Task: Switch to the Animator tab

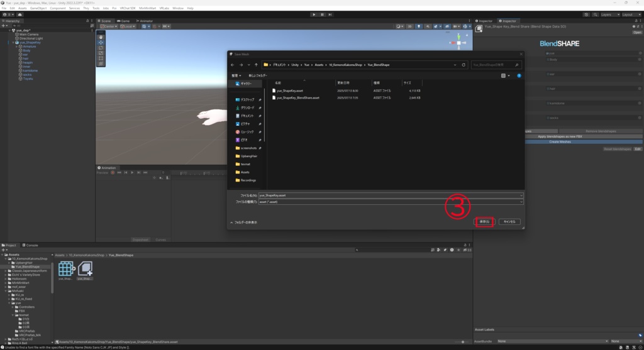Action: [145, 21]
